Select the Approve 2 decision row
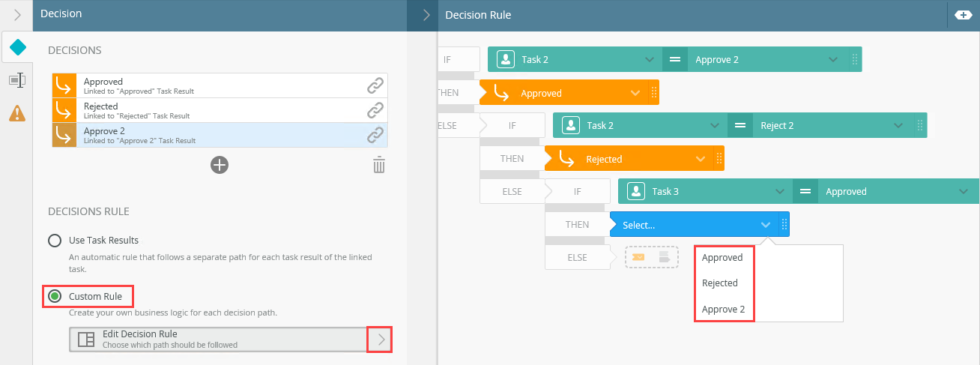The height and width of the screenshot is (365, 980). point(220,135)
